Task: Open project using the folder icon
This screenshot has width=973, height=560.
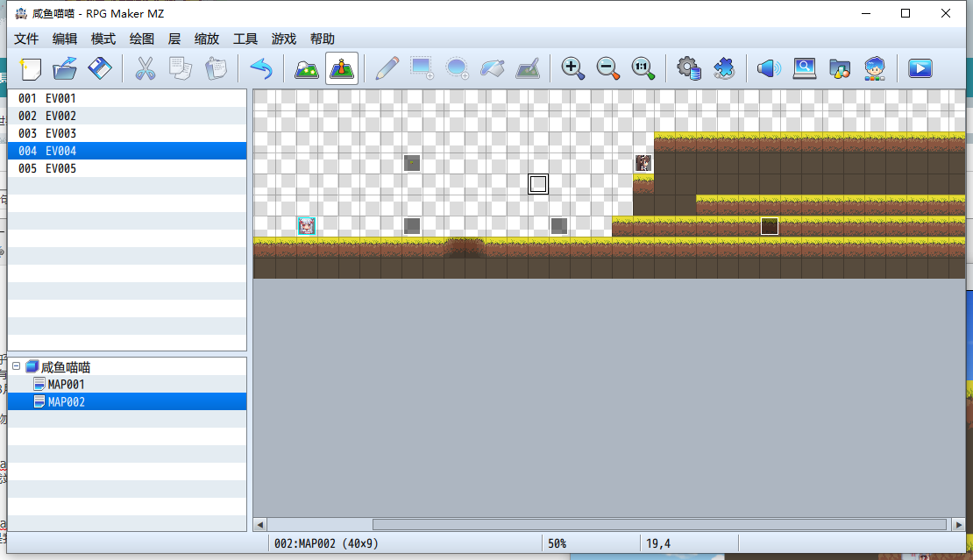Action: (x=65, y=68)
